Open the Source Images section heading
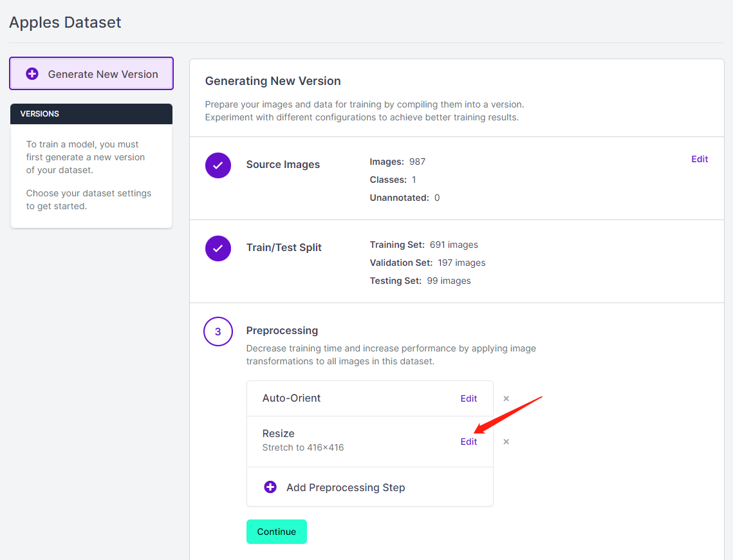The height and width of the screenshot is (560, 733). coord(283,165)
